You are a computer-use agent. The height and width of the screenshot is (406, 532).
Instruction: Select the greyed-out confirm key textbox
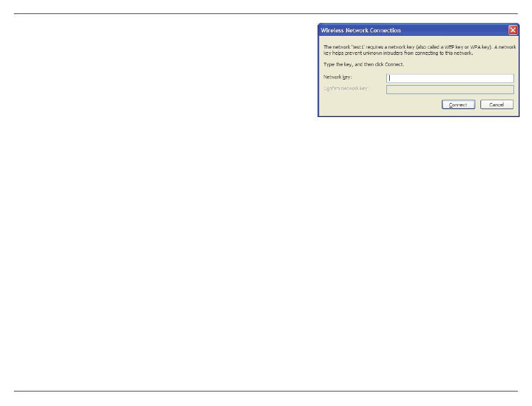(x=450, y=90)
